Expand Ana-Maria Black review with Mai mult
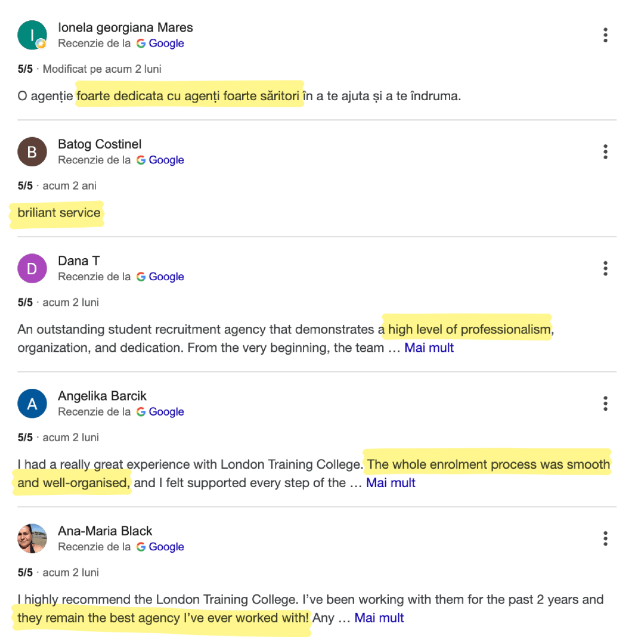The width and height of the screenshot is (644, 644). tap(379, 618)
